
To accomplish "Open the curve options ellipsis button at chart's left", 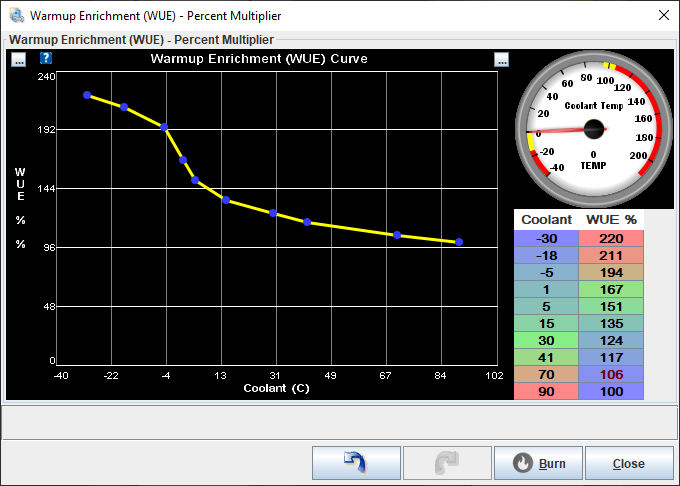I will coord(19,60).
